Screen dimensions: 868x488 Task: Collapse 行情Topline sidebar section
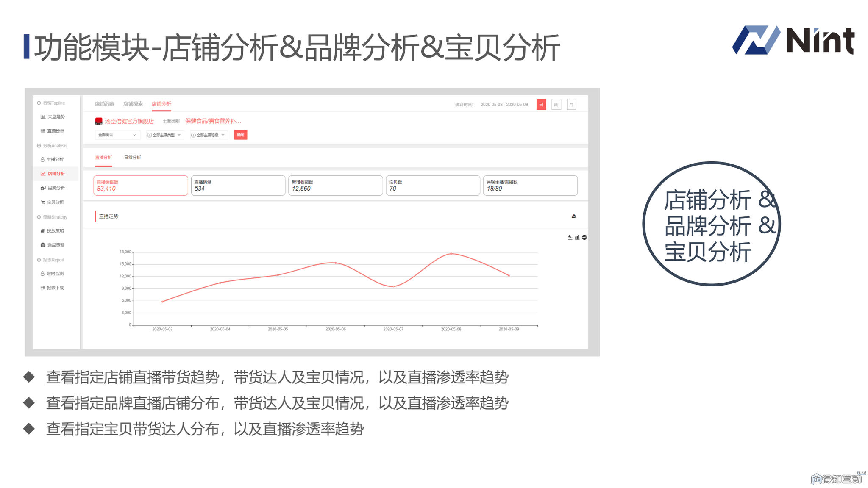[39, 103]
